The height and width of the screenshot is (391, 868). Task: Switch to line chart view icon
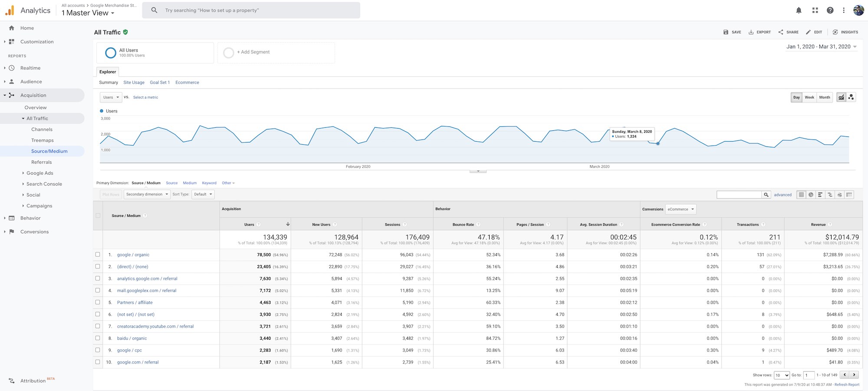click(x=841, y=97)
